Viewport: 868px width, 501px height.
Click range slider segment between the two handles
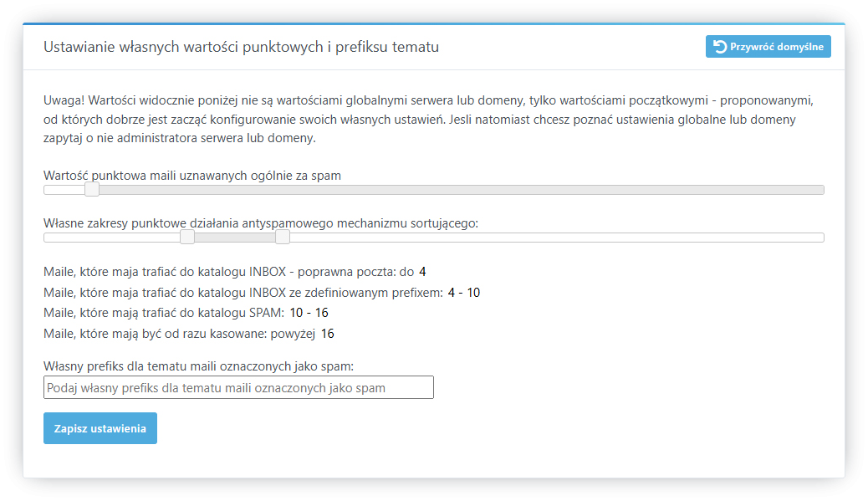point(235,238)
